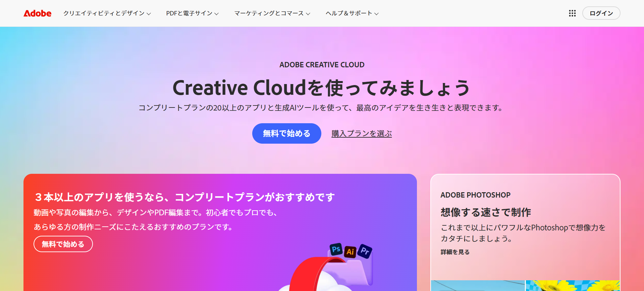Expand PDFと電子サイン dropdown arrow
644x291 pixels.
216,14
